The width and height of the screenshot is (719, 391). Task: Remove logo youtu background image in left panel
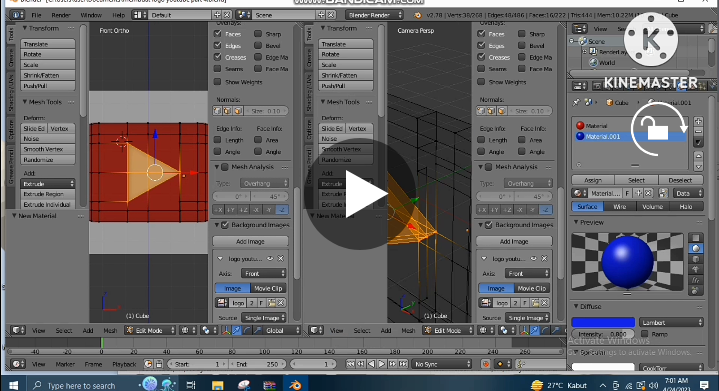tap(281, 259)
